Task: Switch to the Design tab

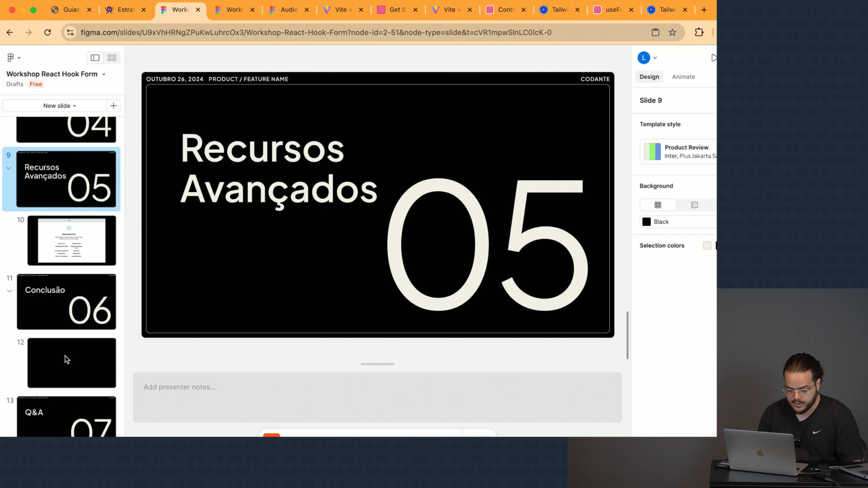Action: pyautogui.click(x=649, y=77)
